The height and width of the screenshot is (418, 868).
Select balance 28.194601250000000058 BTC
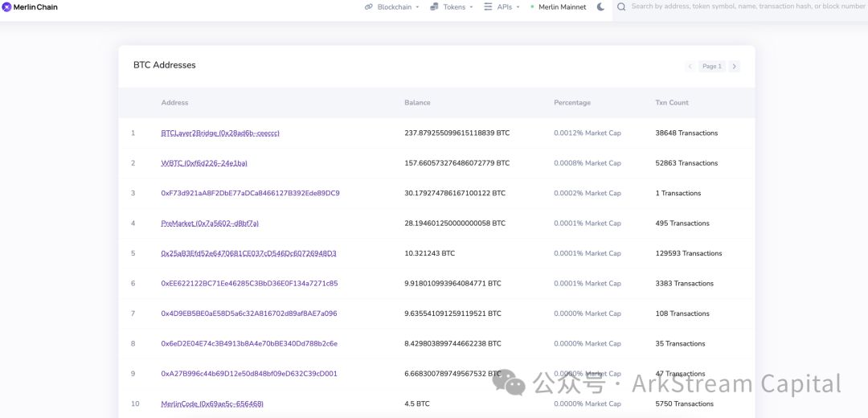click(455, 223)
